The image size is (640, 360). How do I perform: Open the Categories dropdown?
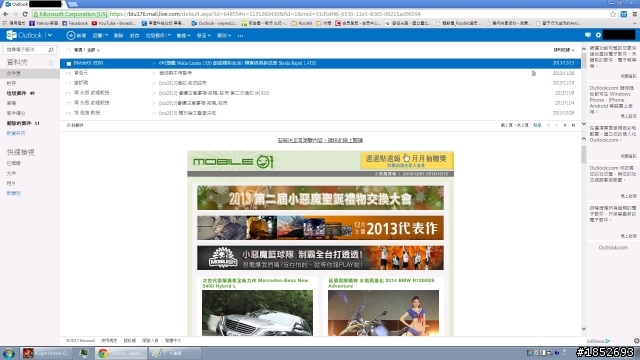[x=224, y=36]
